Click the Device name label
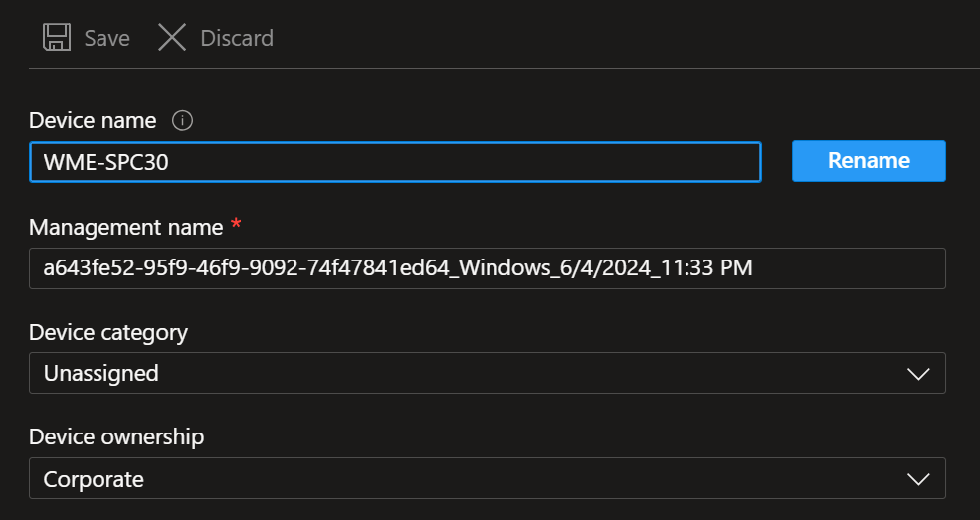The image size is (980, 520). pos(93,121)
